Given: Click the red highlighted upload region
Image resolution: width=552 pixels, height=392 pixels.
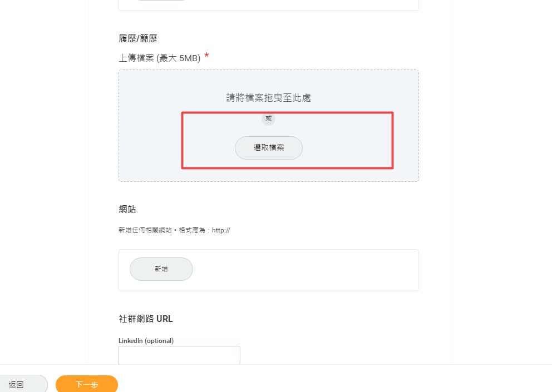Looking at the screenshot, I should (x=287, y=140).
